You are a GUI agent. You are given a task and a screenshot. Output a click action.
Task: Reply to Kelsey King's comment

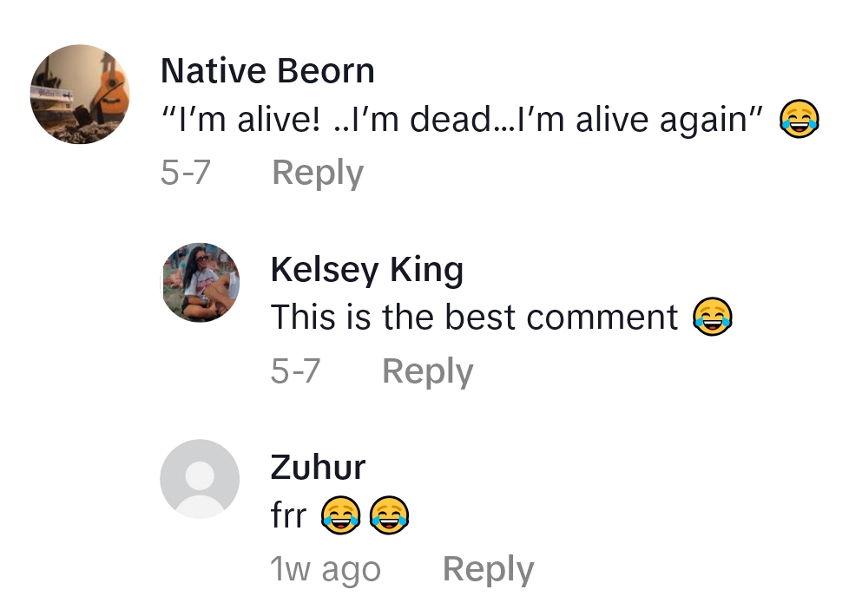point(428,370)
